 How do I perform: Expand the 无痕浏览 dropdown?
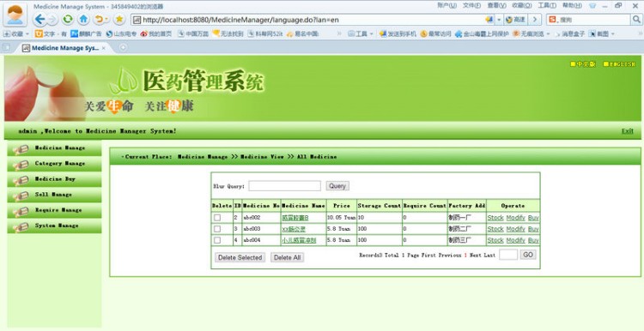[548, 34]
